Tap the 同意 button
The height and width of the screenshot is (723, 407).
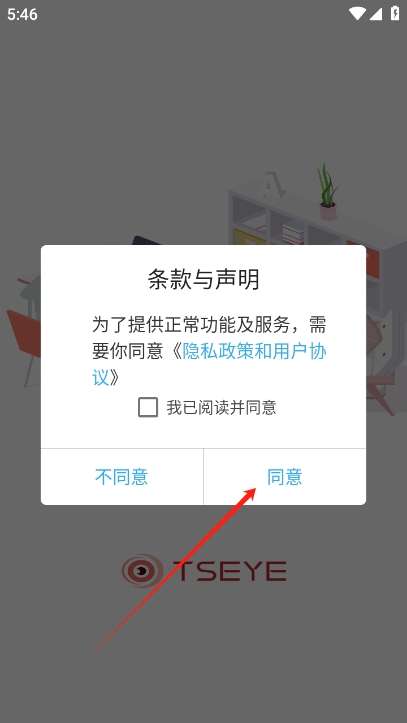(x=284, y=476)
